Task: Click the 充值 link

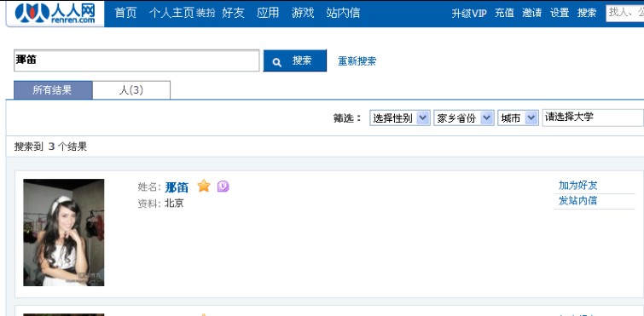Action: (504, 13)
